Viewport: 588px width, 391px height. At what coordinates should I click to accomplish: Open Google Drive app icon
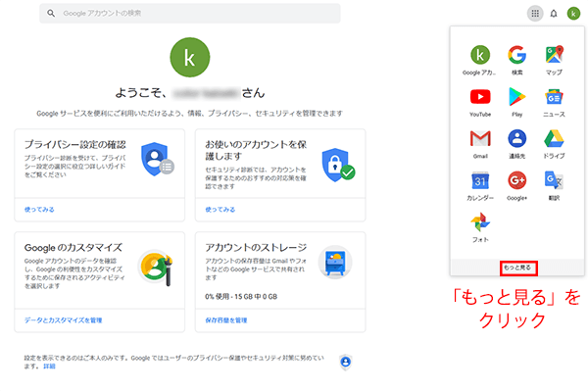pyautogui.click(x=555, y=144)
